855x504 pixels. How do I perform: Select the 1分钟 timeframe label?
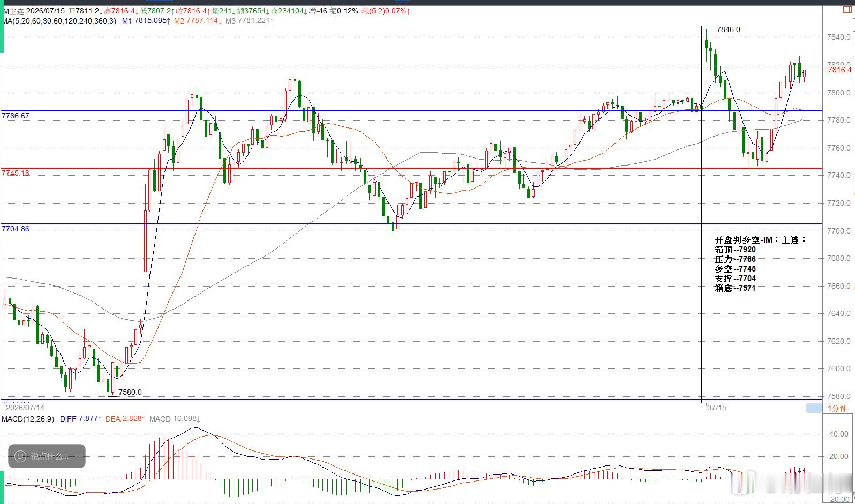837,408
